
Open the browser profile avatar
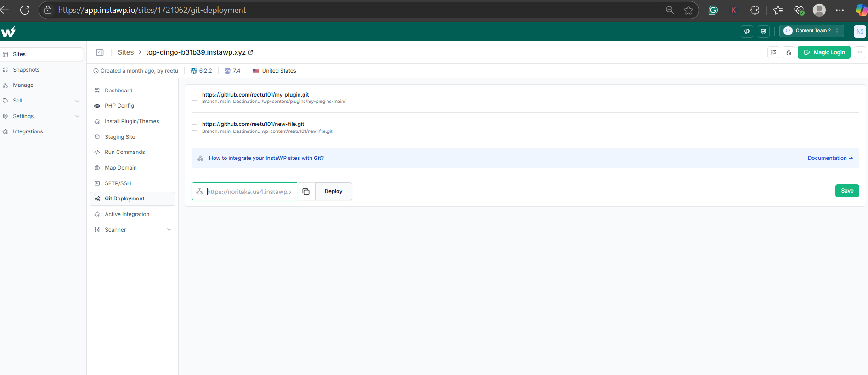[819, 10]
